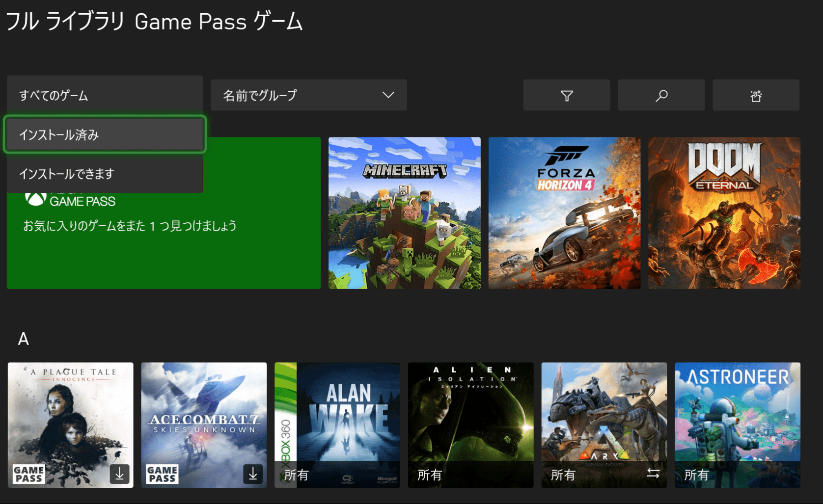This screenshot has width=823, height=504.
Task: Open the すべてのゲーム dropdown header
Action: click(105, 95)
